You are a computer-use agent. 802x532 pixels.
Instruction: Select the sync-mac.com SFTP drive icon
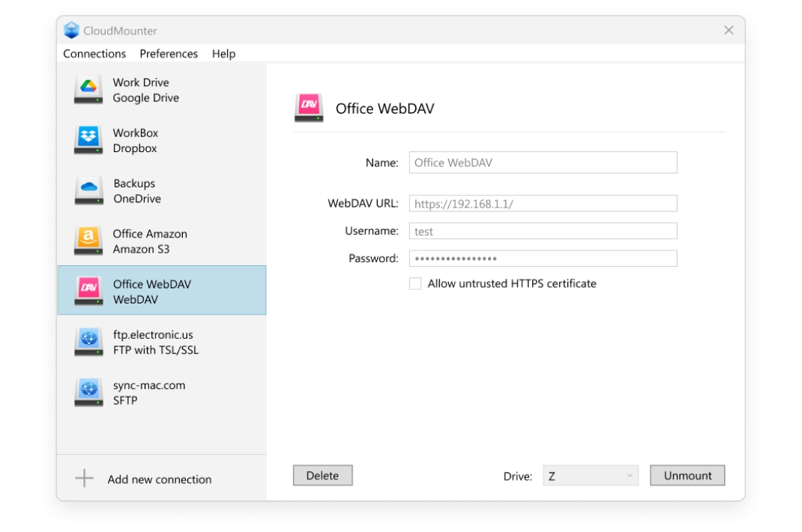click(x=88, y=393)
